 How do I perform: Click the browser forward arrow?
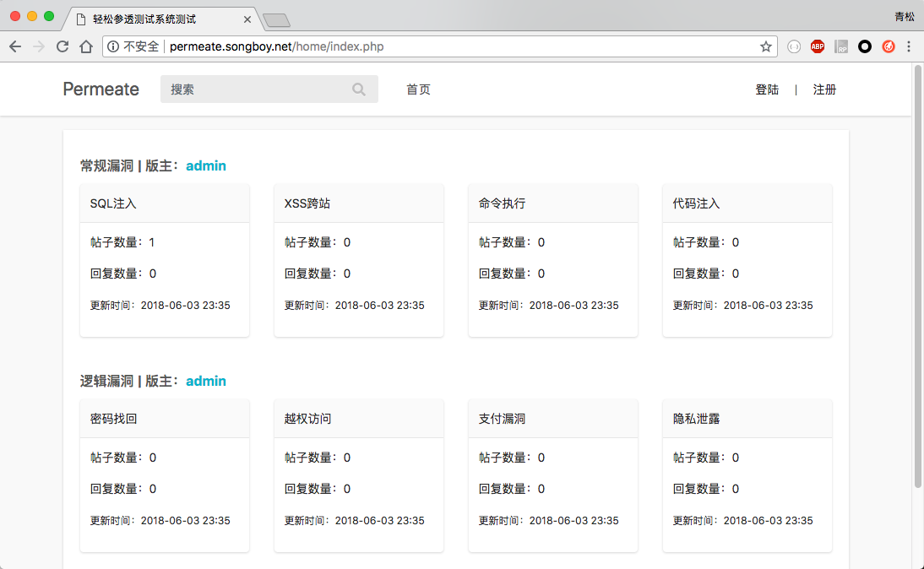pos(39,46)
